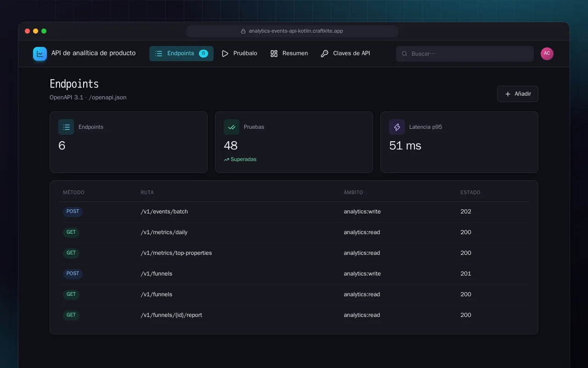Viewport: 588px width, 368px height.
Task: Click status 201 in the table
Action: point(466,274)
